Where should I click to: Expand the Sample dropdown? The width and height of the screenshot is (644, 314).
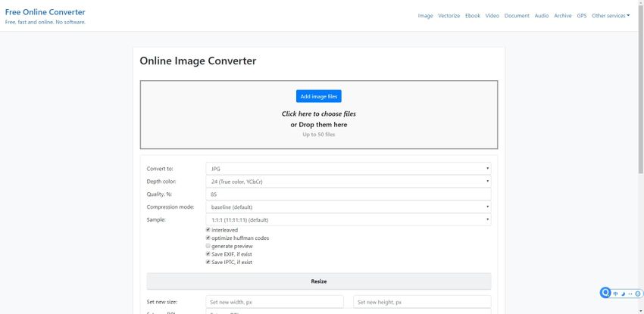click(348, 219)
